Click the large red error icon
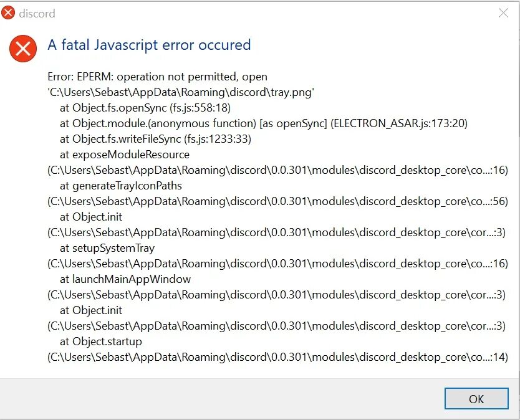Image resolution: width=520 pixels, height=420 pixels. (x=23, y=48)
